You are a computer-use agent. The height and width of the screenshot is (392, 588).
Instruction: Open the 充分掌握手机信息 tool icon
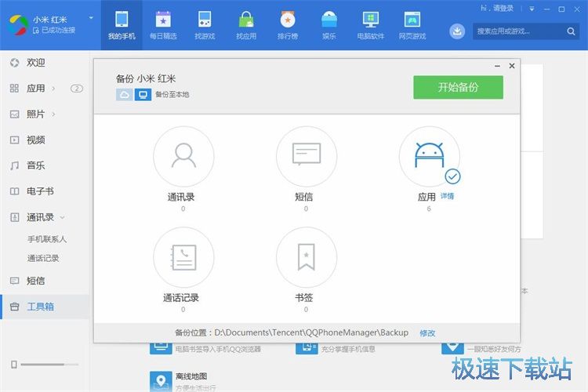point(307,348)
